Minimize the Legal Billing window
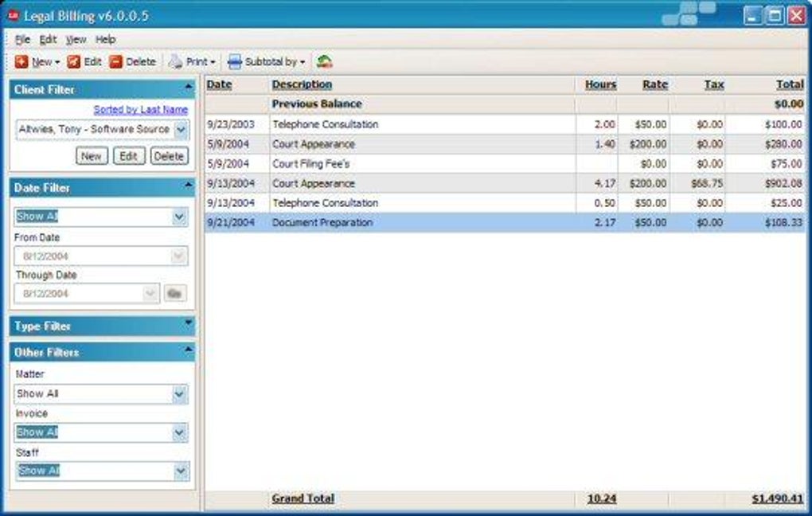This screenshot has width=812, height=516. click(x=753, y=16)
